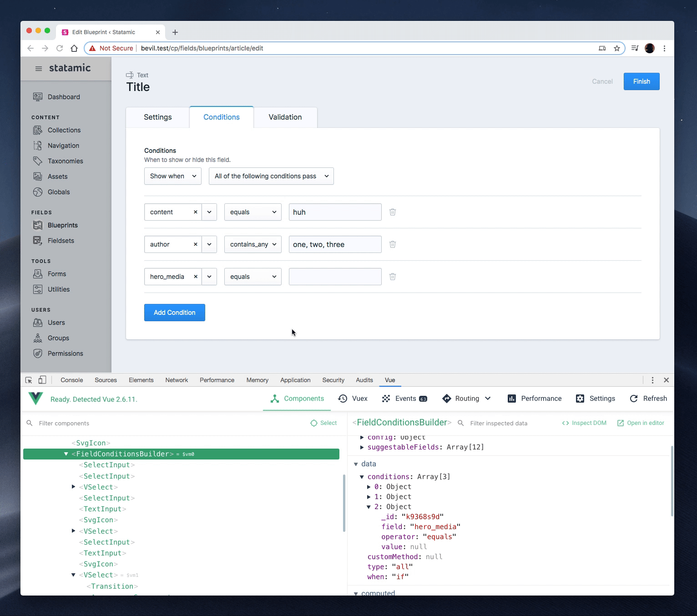Viewport: 697px width, 616px height.
Task: Open All of the following conditions pass dropdown
Action: (x=271, y=176)
